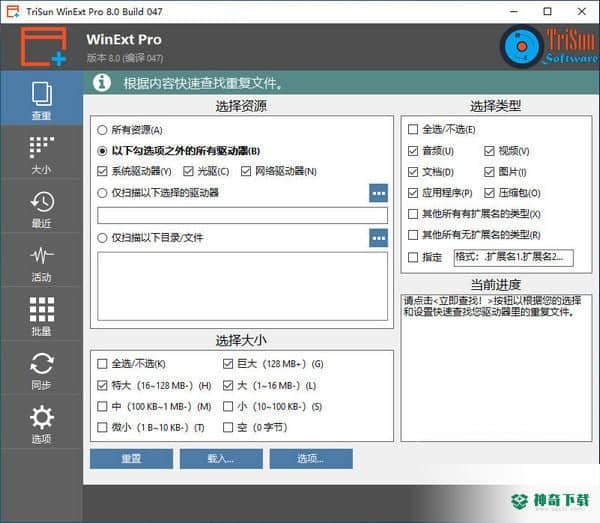Click the 选项... options button
Screen dimensions: 600x523
(311, 458)
